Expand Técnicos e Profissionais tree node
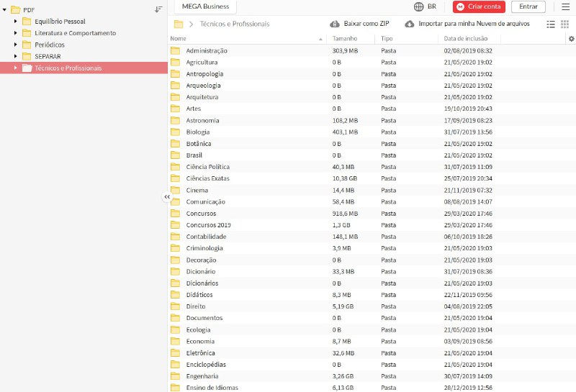Image resolution: width=576 pixels, height=392 pixels. (15, 68)
